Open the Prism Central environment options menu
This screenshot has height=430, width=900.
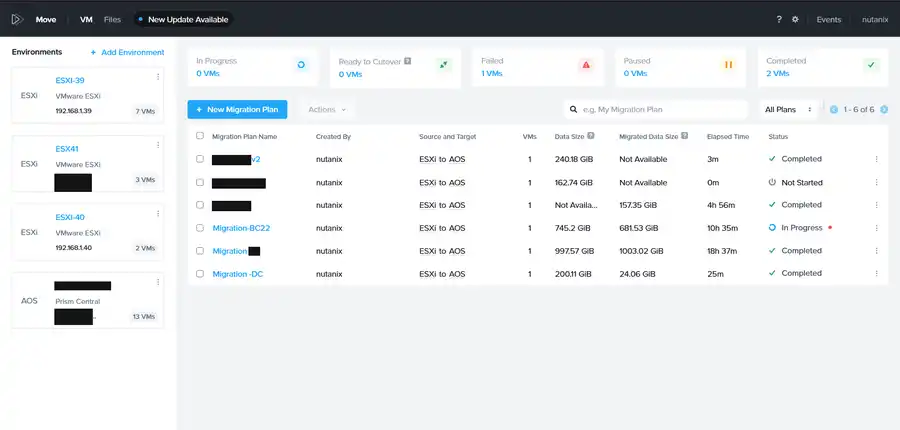[158, 282]
